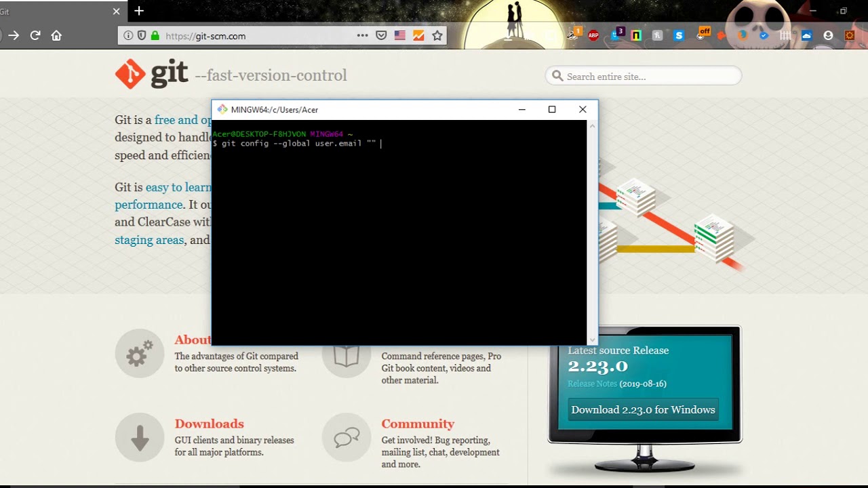The image size is (868, 488).
Task: Reload the git-scm.com page
Action: click(x=35, y=36)
